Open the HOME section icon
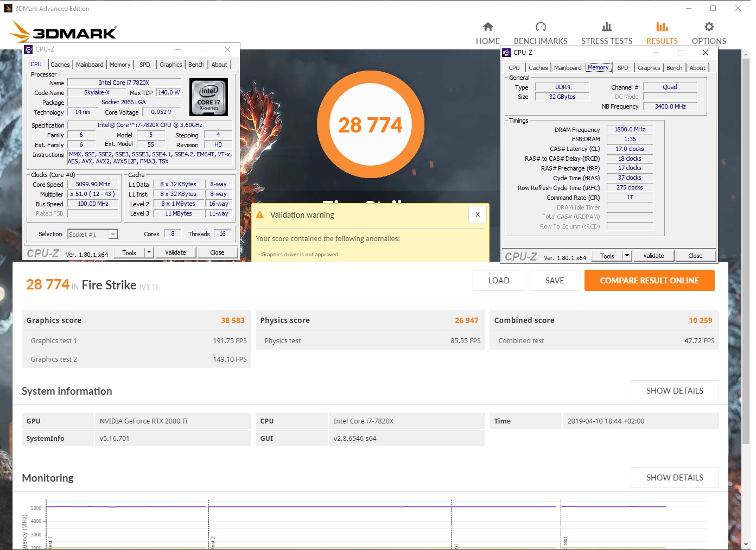Viewport: 756px width, 550px height. [x=488, y=27]
